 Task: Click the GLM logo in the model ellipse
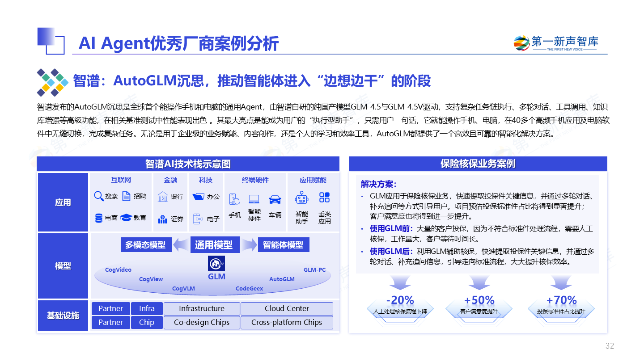(216, 264)
